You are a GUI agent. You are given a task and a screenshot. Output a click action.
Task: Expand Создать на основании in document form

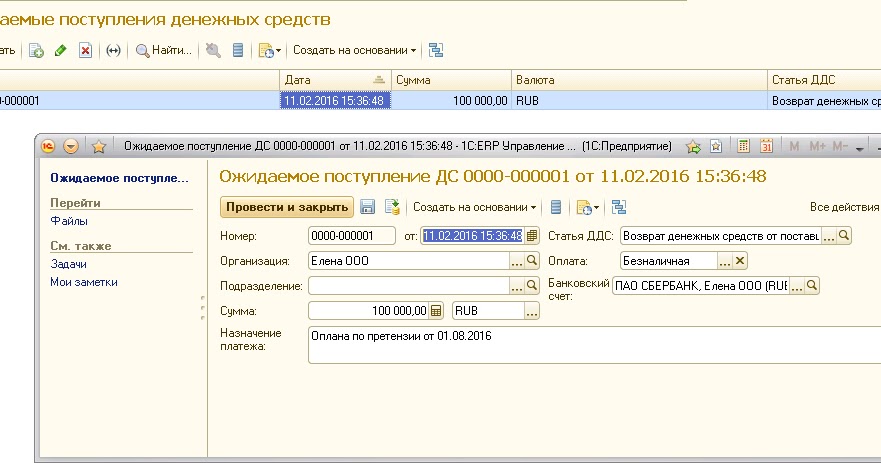[x=475, y=207]
